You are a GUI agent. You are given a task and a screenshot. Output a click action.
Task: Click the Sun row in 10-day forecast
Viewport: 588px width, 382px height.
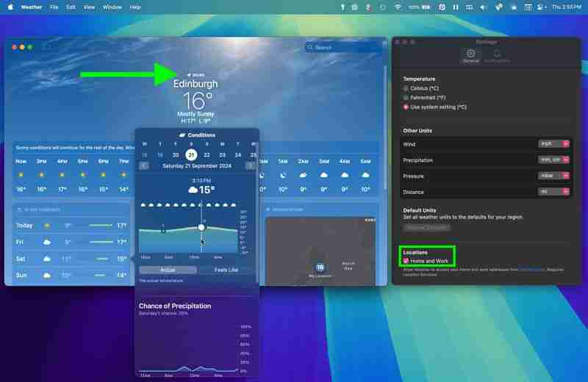click(71, 275)
